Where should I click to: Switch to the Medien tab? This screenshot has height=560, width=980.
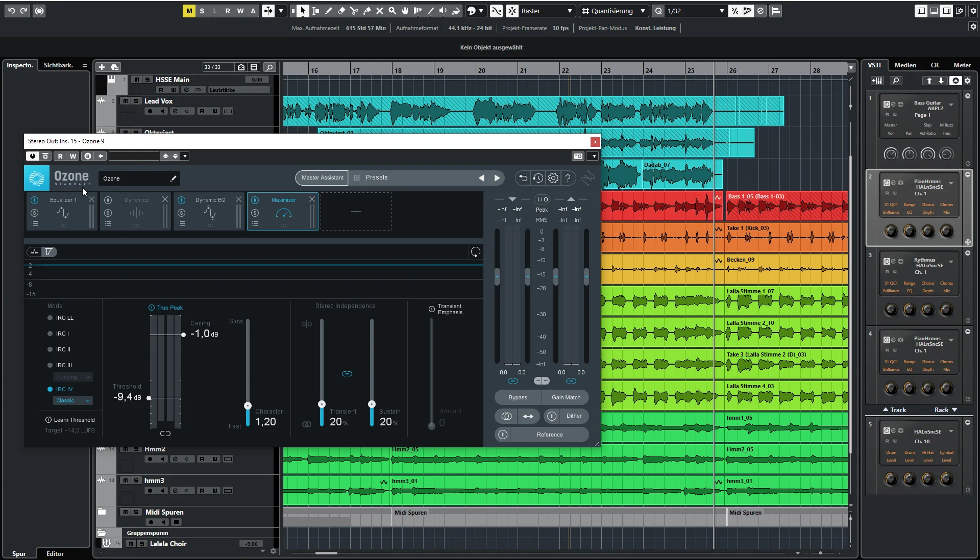905,65
